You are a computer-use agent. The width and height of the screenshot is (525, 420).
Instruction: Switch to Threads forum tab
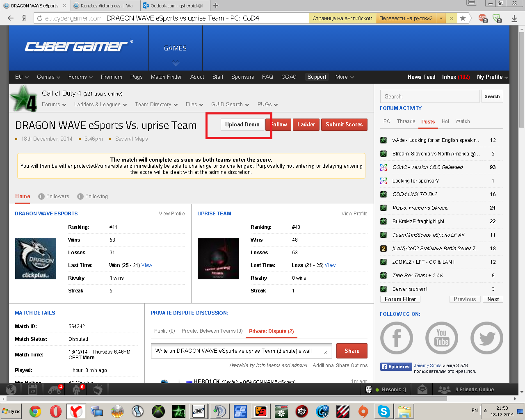click(406, 121)
